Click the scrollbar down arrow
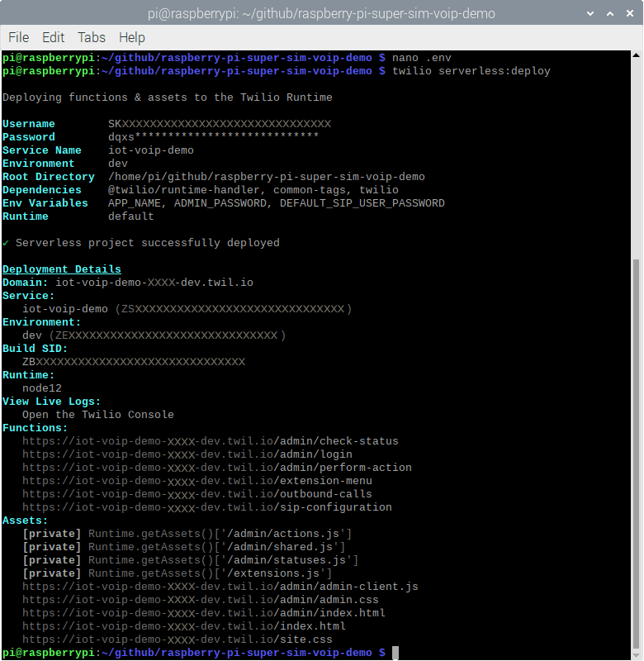Image resolution: width=644 pixels, height=661 pixels. [636, 654]
